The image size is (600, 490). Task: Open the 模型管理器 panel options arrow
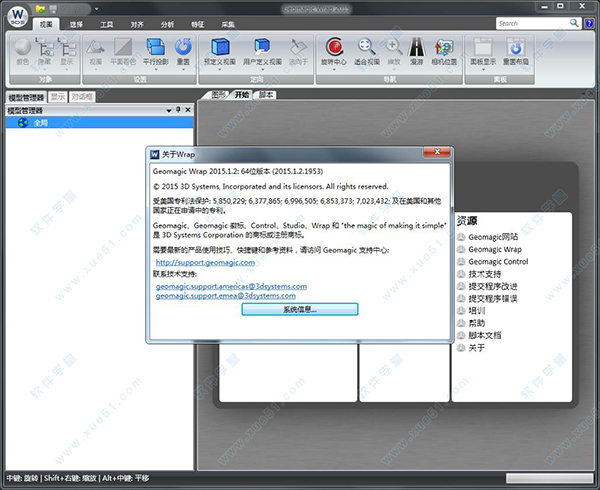169,111
